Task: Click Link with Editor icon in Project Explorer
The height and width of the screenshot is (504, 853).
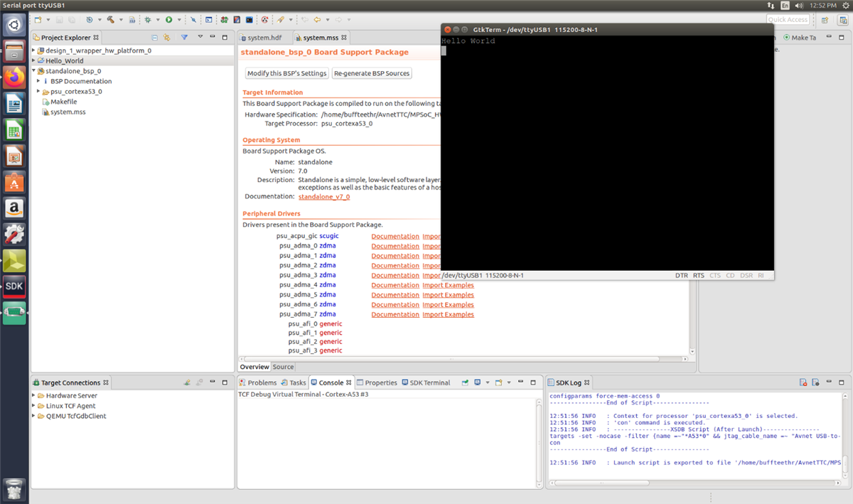Action: [167, 38]
